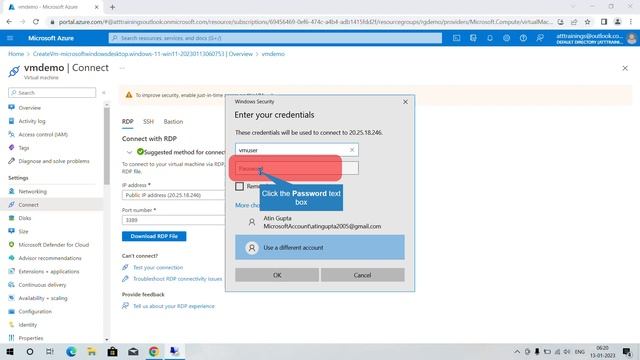Screen dimensions: 640x360
Task: Open Cloud Shell icon in Azure header
Action: 456,38
